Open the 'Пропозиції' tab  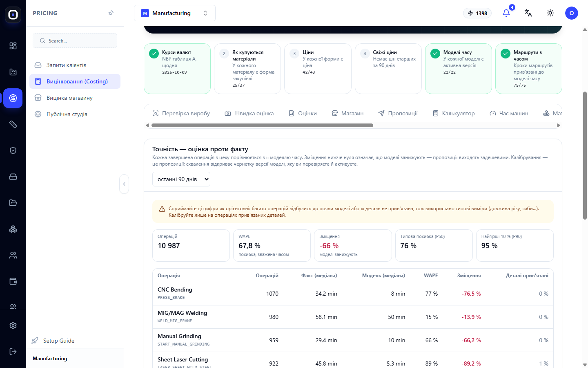(x=398, y=113)
